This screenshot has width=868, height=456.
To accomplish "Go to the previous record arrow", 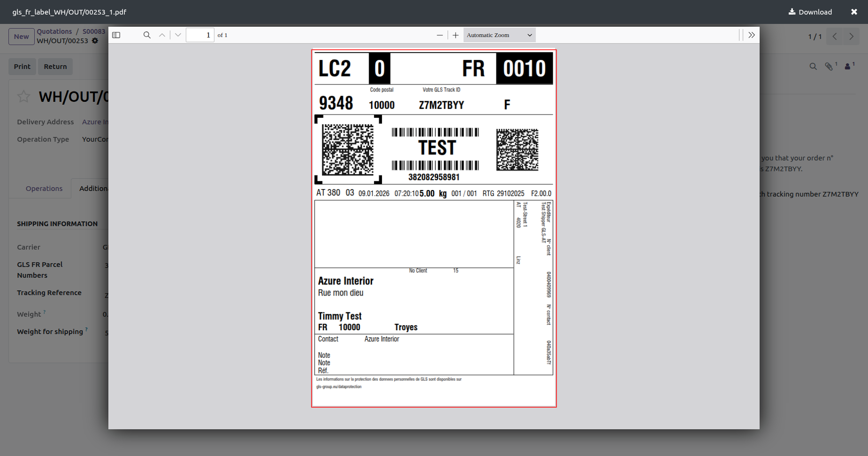I will click(x=835, y=37).
